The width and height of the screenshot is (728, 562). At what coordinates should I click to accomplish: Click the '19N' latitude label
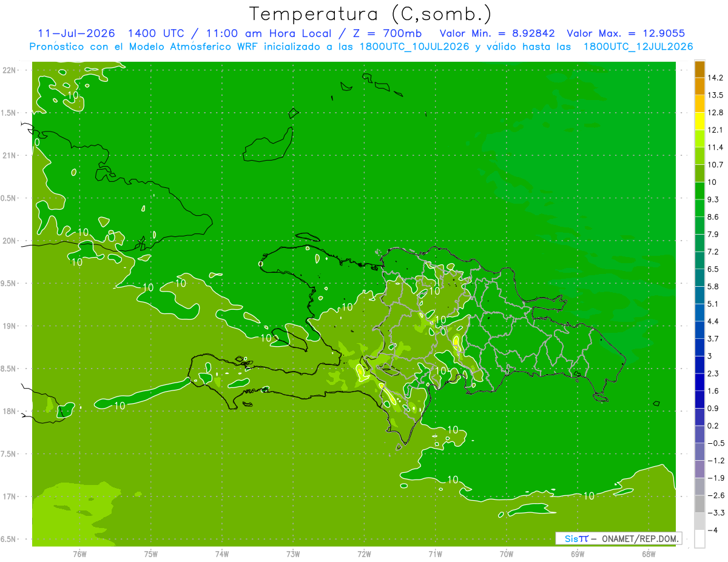(x=10, y=326)
